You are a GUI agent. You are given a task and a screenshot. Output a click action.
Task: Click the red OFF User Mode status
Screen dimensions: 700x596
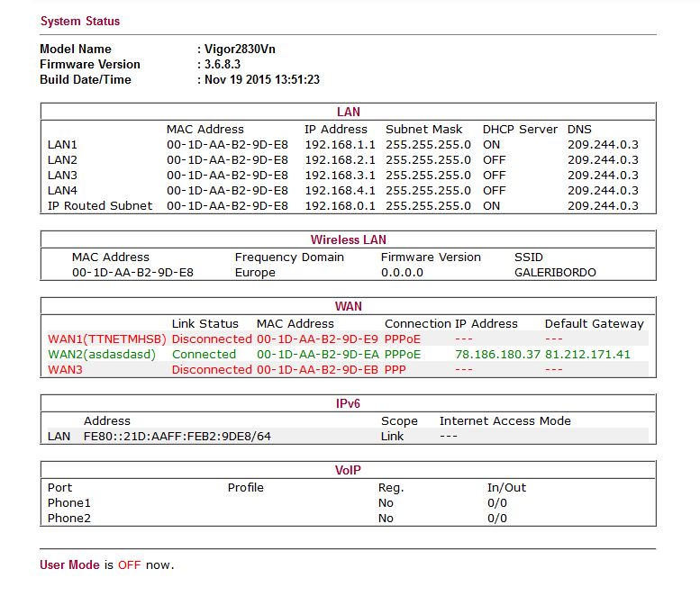[130, 565]
